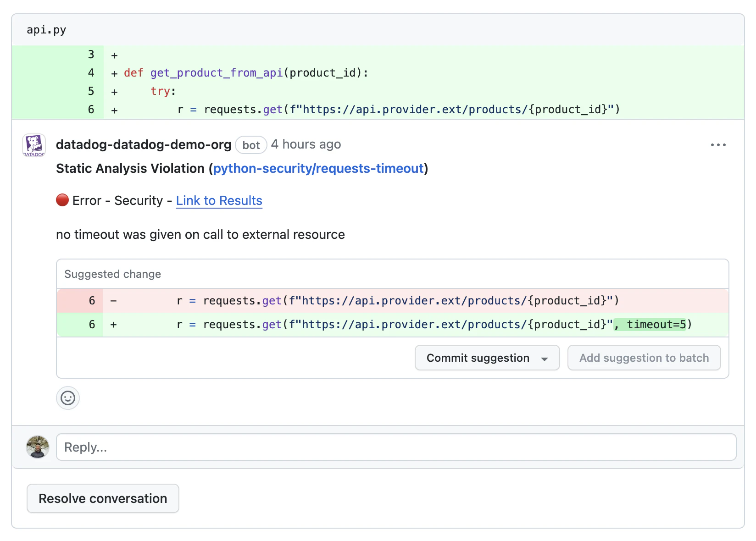Click the Static Analysis Violation heading

tap(242, 169)
